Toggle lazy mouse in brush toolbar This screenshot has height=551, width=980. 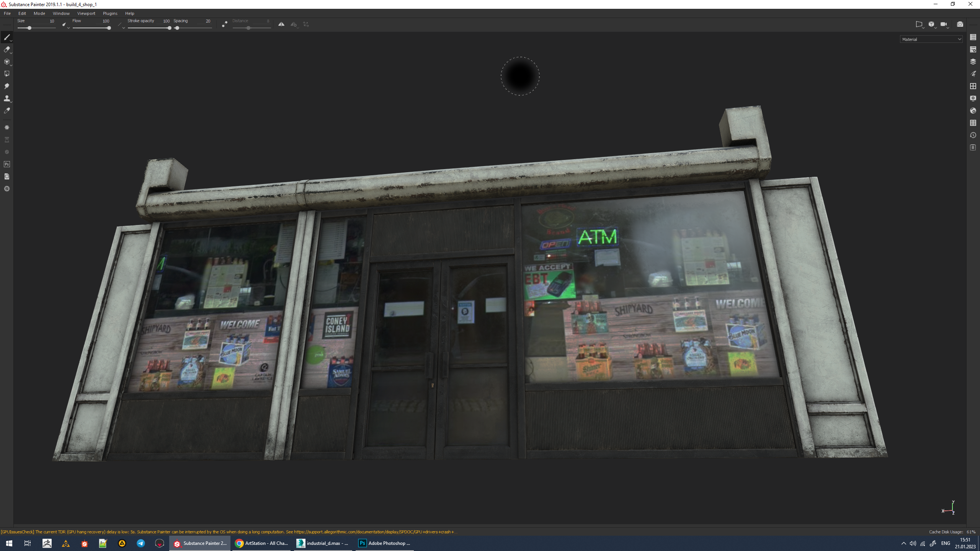pyautogui.click(x=225, y=24)
